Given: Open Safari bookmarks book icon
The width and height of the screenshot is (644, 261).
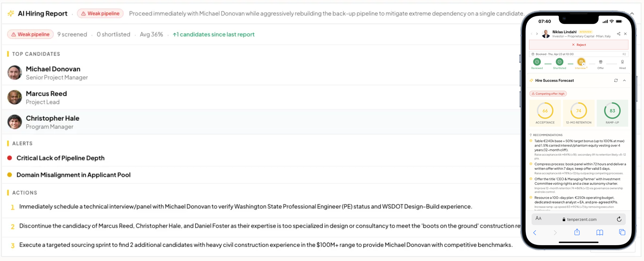Looking at the screenshot, I should (x=599, y=233).
